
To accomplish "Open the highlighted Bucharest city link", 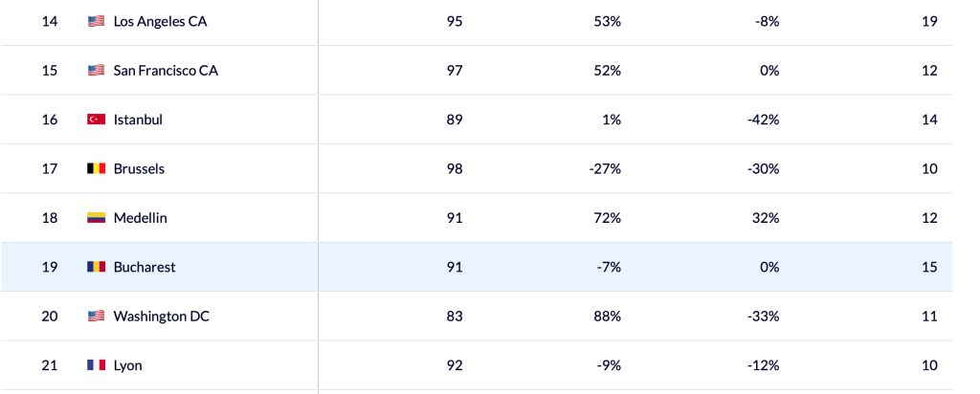I will pyautogui.click(x=145, y=268).
